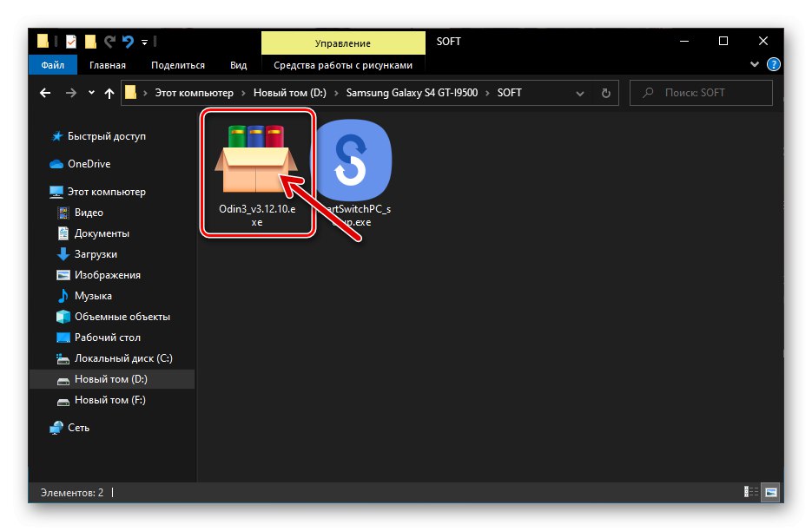Select the SmartSwitchPC setup exe icon
812x531 pixels.
point(353,160)
